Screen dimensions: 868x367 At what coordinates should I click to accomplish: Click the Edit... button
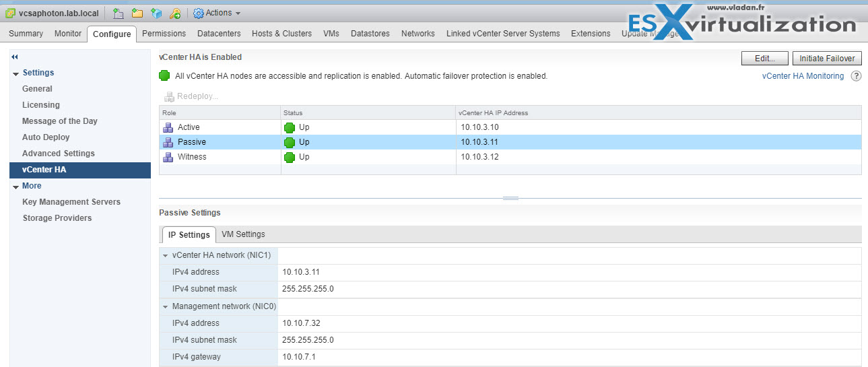click(x=765, y=59)
